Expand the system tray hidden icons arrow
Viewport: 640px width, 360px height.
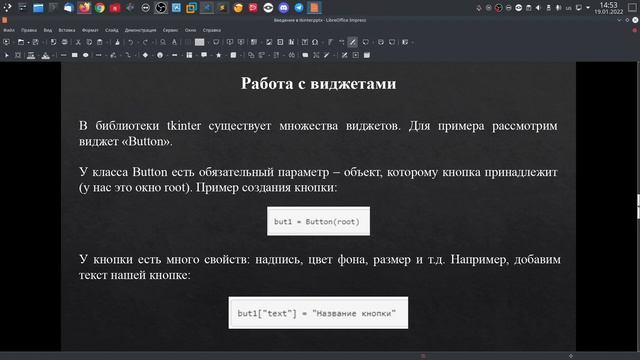tap(588, 8)
